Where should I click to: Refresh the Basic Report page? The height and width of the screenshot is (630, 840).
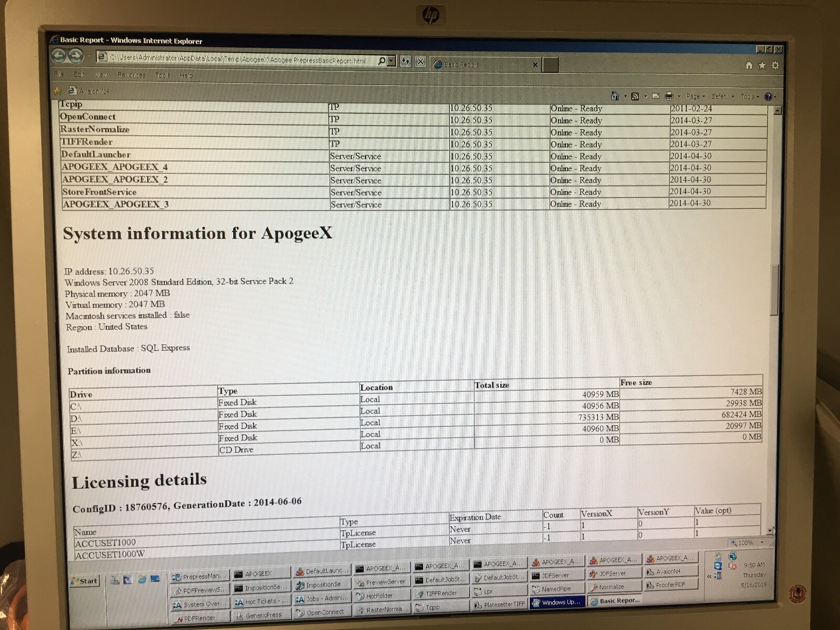(x=405, y=61)
